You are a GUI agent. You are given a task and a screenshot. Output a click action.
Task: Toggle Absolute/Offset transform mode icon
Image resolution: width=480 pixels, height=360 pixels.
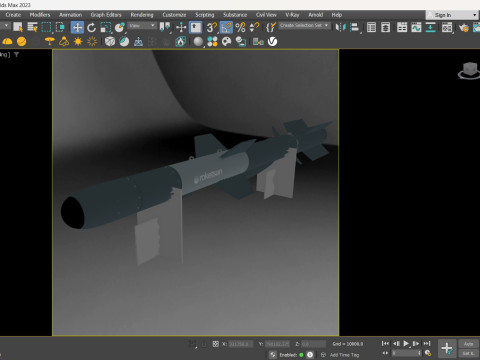click(x=215, y=344)
